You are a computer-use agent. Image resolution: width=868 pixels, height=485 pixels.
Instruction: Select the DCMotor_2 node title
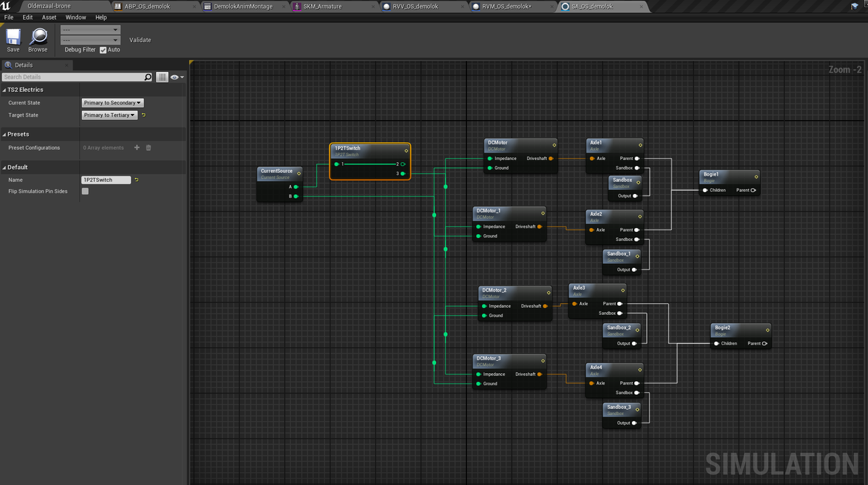(x=494, y=290)
